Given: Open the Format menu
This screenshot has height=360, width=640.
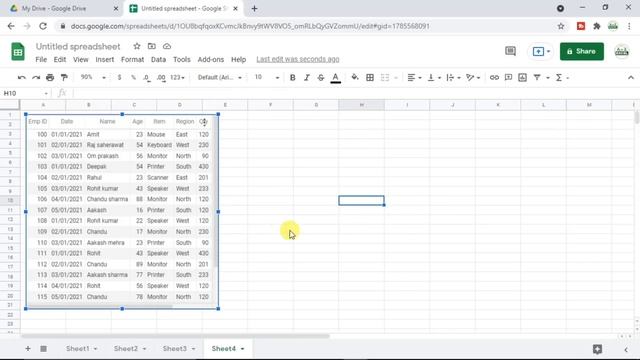Looking at the screenshot, I should point(132,60).
